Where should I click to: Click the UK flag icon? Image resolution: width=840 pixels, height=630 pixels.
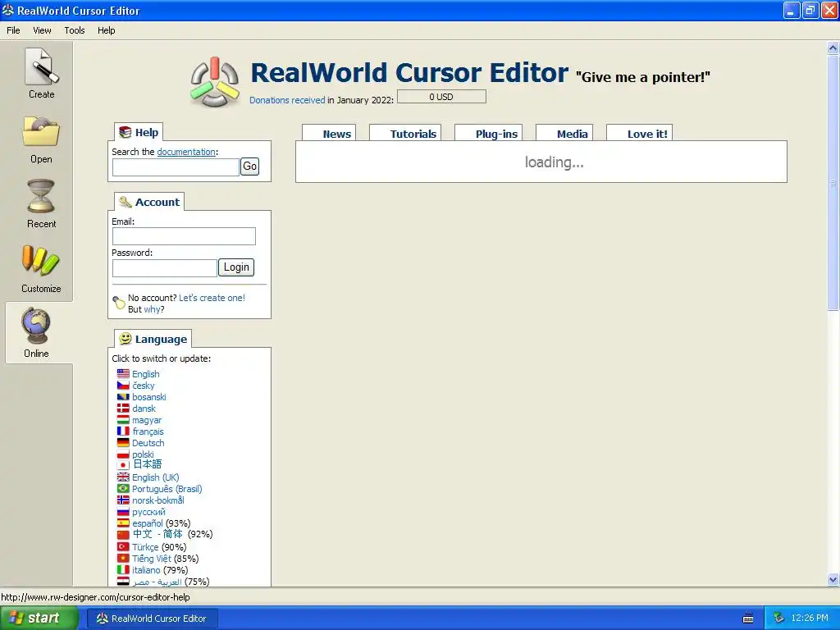point(123,477)
